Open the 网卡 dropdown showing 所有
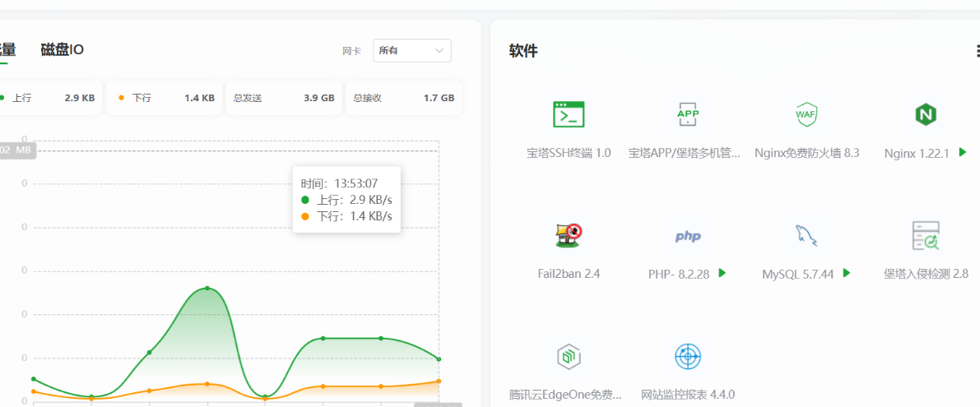980x407 pixels. tap(412, 50)
